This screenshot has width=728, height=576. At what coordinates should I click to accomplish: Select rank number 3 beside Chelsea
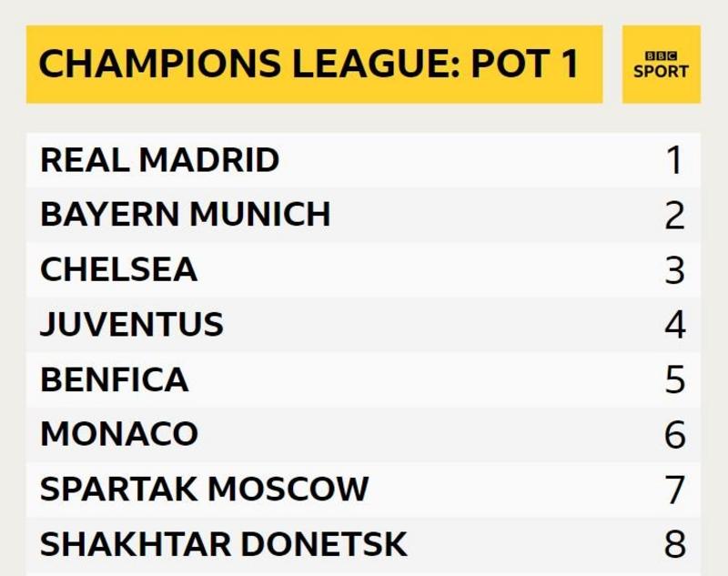coord(674,270)
